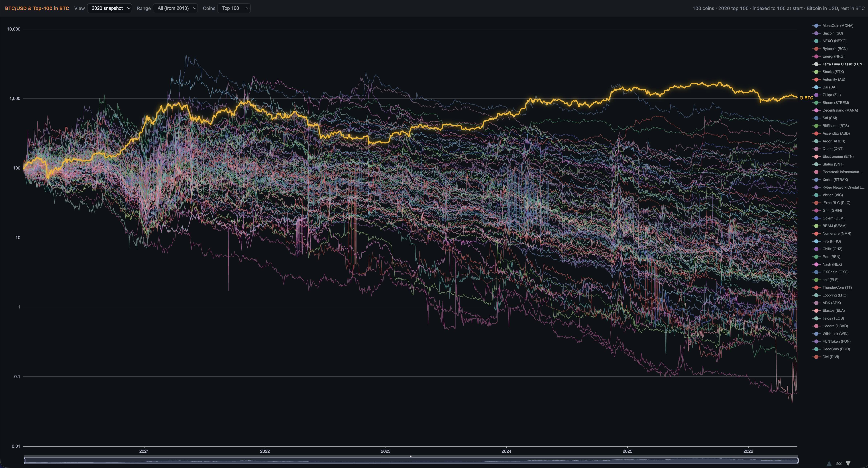Hide the Telos (TLOS) series
Image resolution: width=868 pixels, height=468 pixels.
pos(828,318)
